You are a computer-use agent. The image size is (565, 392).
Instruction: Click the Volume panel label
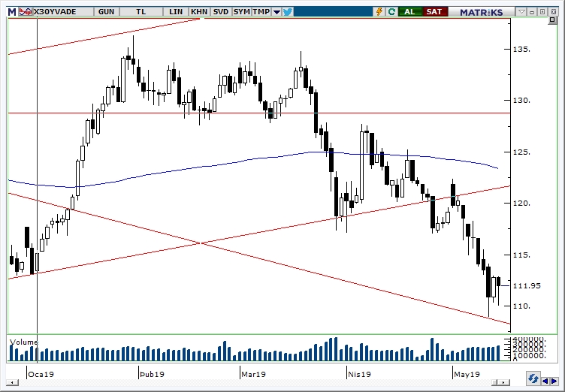click(23, 342)
